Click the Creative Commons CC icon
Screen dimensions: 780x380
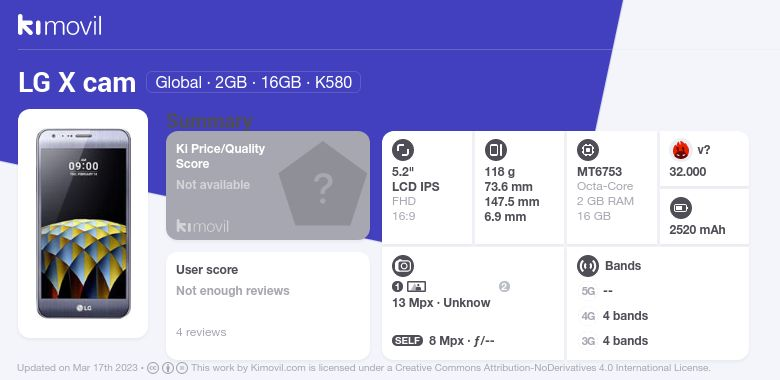tap(153, 368)
